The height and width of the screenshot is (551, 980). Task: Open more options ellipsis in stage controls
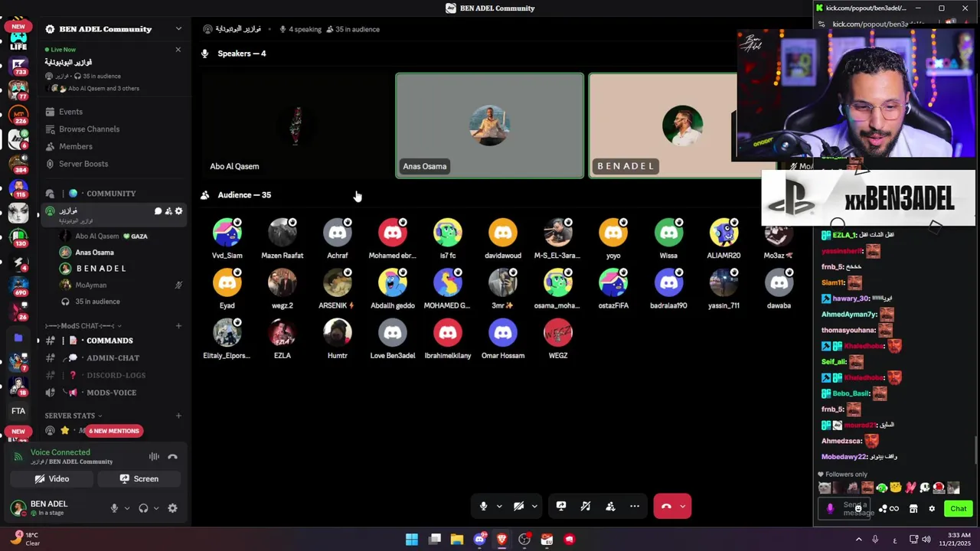tap(635, 506)
